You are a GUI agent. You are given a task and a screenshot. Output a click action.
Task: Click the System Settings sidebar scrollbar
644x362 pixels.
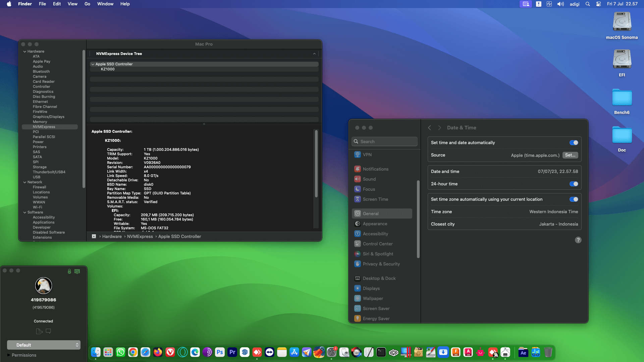tap(418, 219)
